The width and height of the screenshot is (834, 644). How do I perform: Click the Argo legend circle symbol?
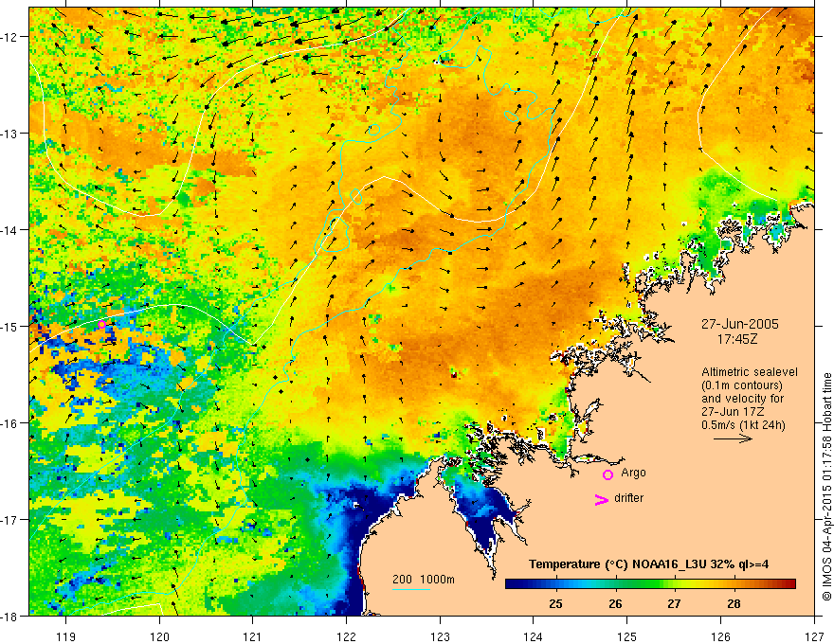607,474
